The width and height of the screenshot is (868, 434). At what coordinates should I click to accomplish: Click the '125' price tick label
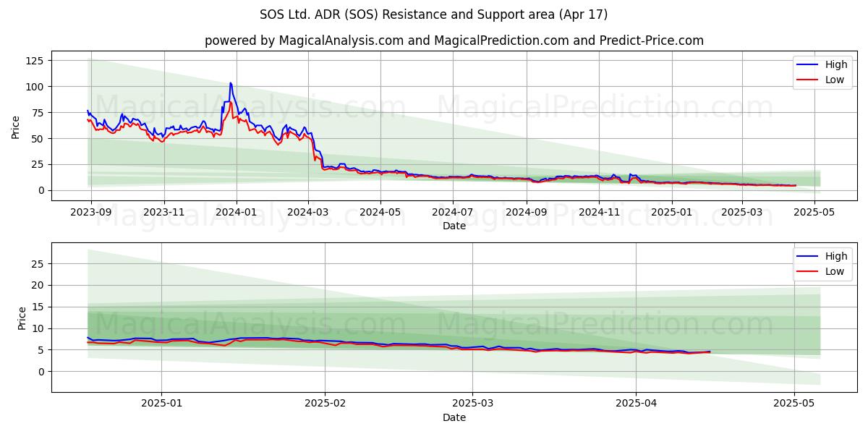coord(36,61)
